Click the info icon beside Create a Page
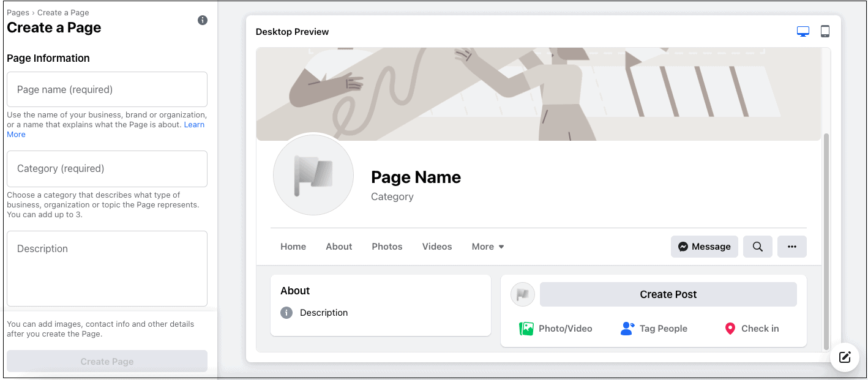 click(203, 20)
